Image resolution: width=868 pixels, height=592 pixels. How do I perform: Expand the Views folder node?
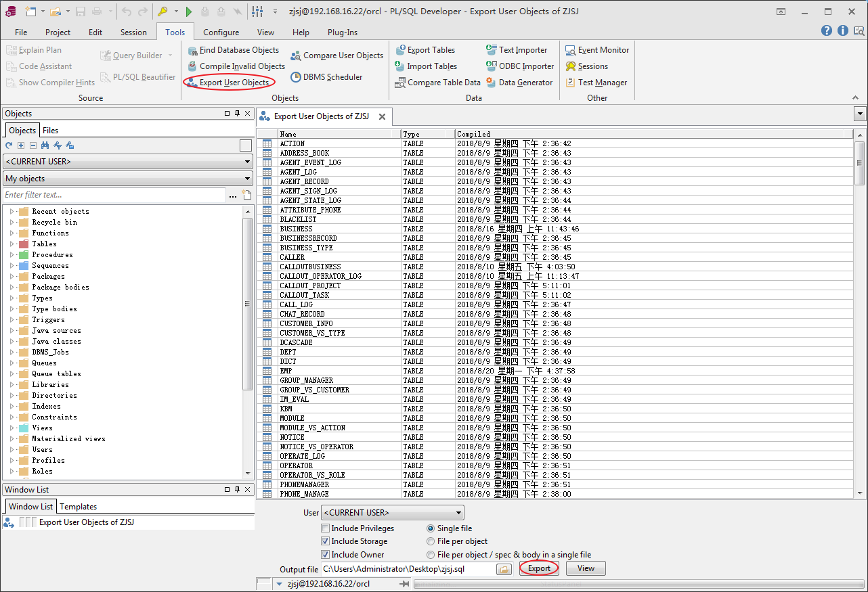(x=12, y=428)
